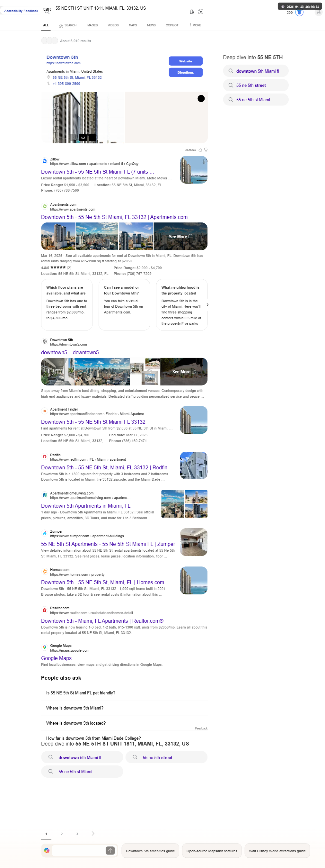Image resolution: width=325 pixels, height=868 pixels.
Task: Expand 'Is 55 NE 5th St Miami FL pet friendly?'
Action: 124,693
